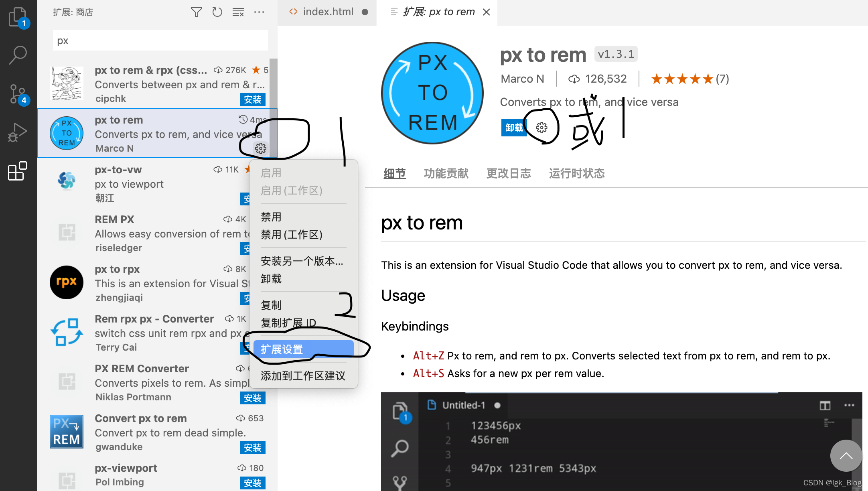
Task: Click the manage gear icon next to the uninstall button
Action: (541, 128)
